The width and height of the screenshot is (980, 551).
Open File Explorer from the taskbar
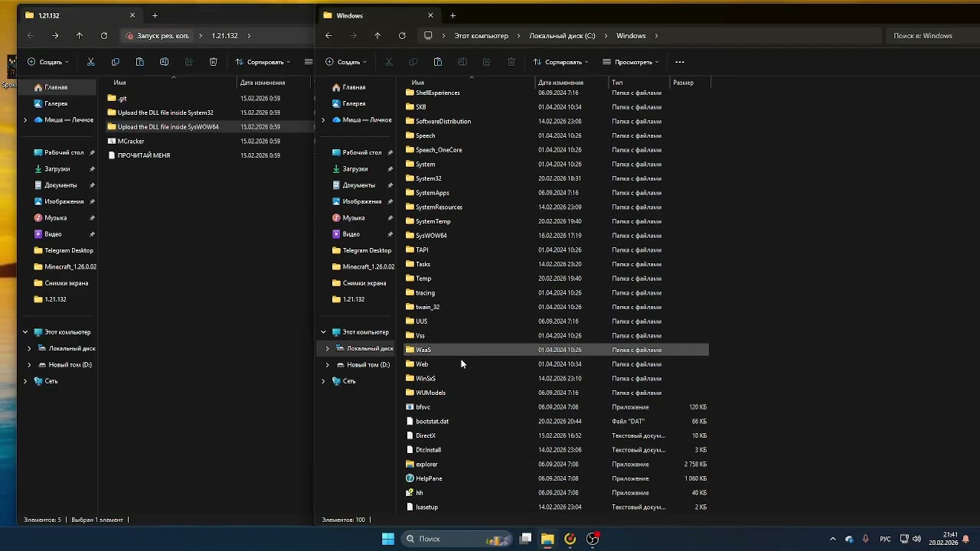[x=547, y=539]
